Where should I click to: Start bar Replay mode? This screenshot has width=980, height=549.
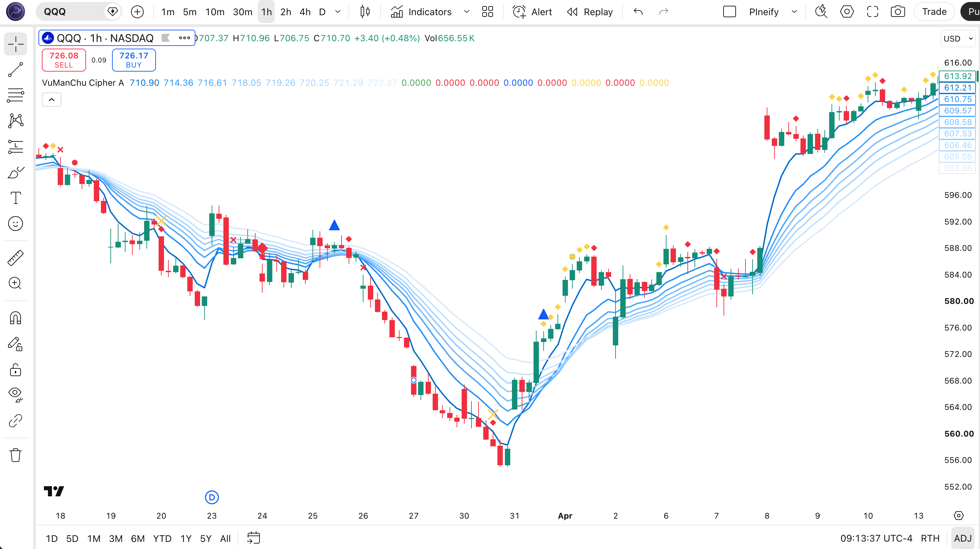[x=590, y=12]
